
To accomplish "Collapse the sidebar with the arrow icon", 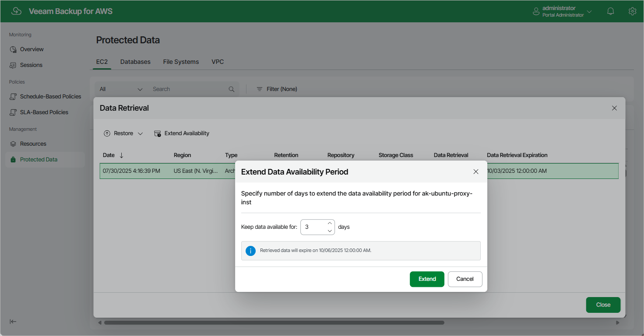I will [x=13, y=322].
